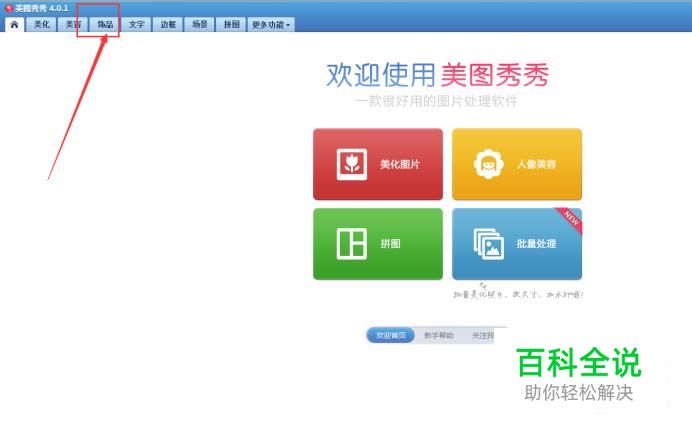Open the 场景 tab
692x437 pixels.
point(199,25)
